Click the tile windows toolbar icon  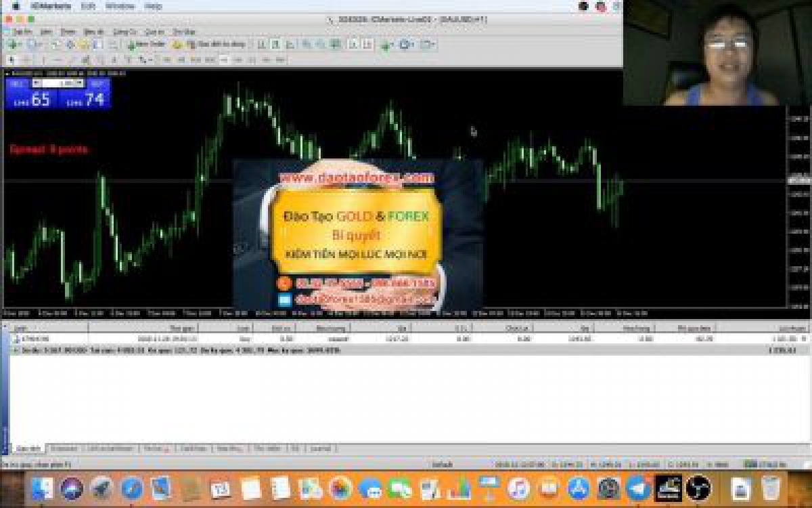click(335, 44)
